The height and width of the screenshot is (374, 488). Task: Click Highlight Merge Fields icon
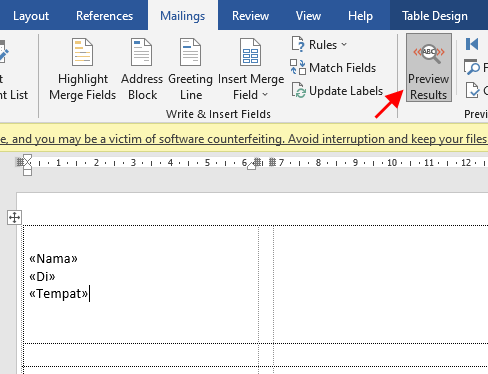pyautogui.click(x=82, y=52)
